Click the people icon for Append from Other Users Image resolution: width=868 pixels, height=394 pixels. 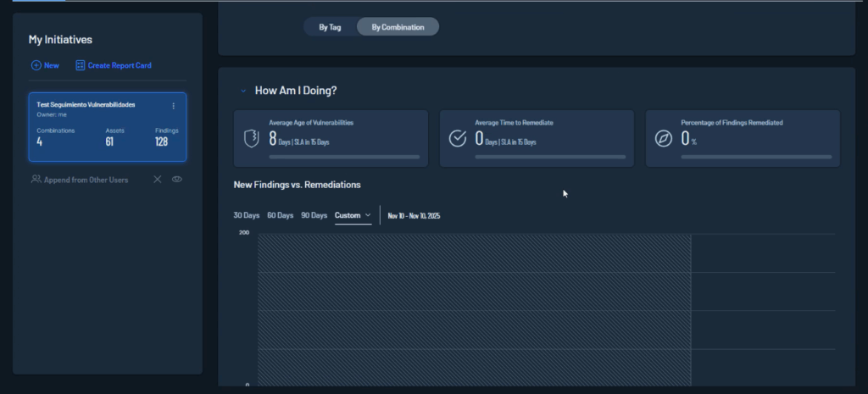(36, 180)
